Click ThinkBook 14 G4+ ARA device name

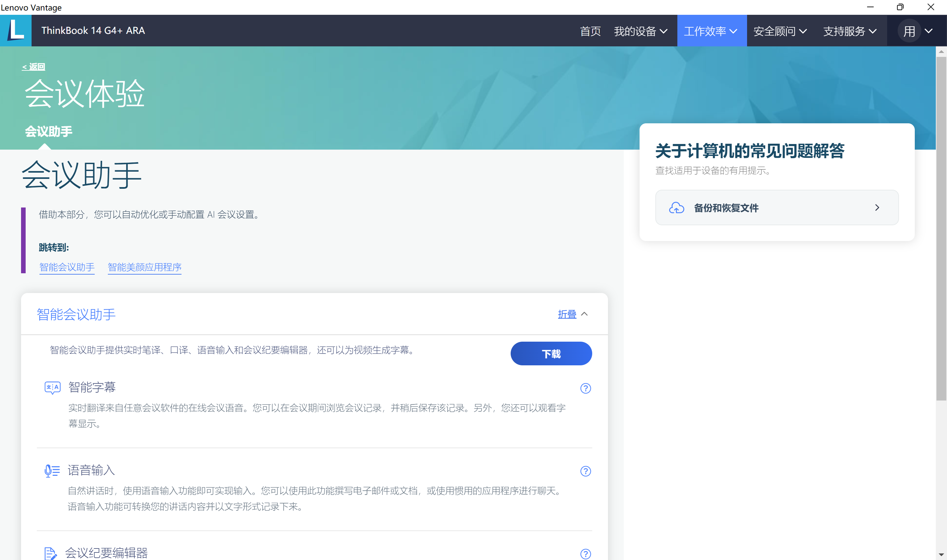click(93, 31)
